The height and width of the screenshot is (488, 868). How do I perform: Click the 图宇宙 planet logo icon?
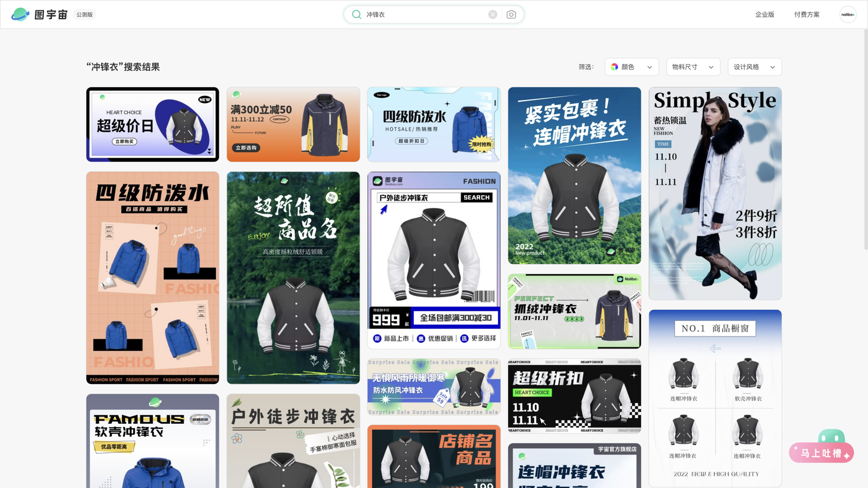[x=20, y=14]
